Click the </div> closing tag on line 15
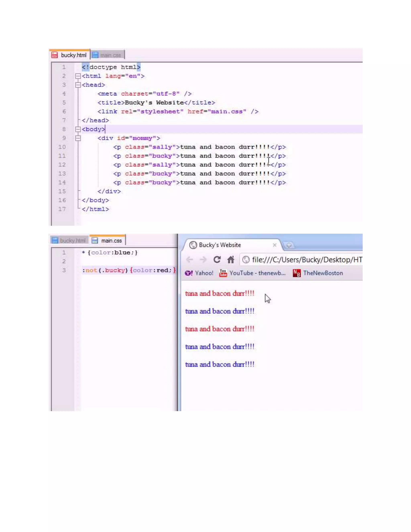411x532 pixels. [109, 192]
